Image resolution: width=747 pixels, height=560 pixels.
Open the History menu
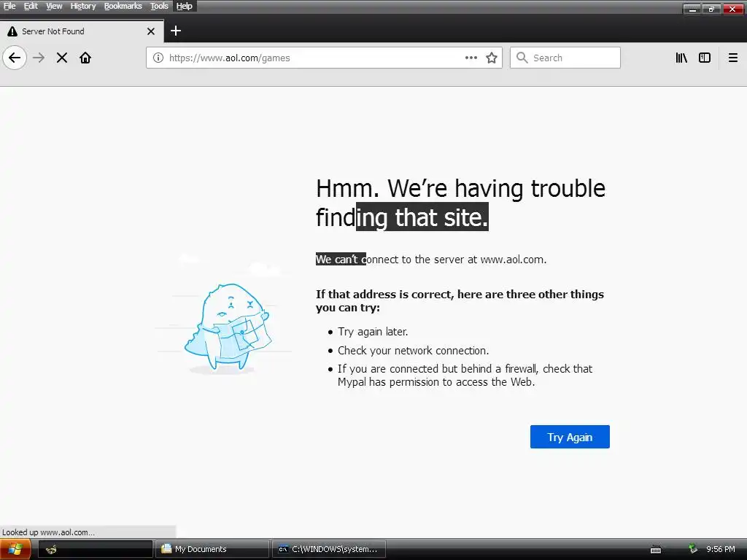point(83,6)
